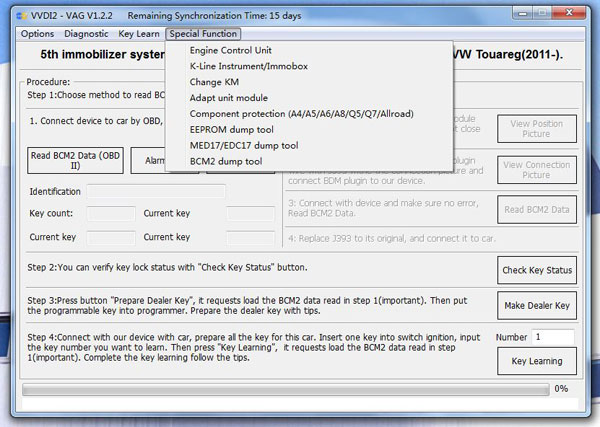Click the disabled Read BCM2 Data button
This screenshot has width=600, height=427.
(537, 210)
